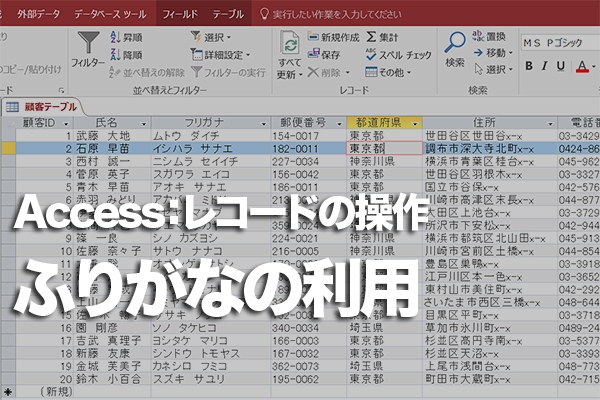Screen dimensions: 600x400
Task: Open the 氏名 column dropdown arrow
Action: [144, 124]
